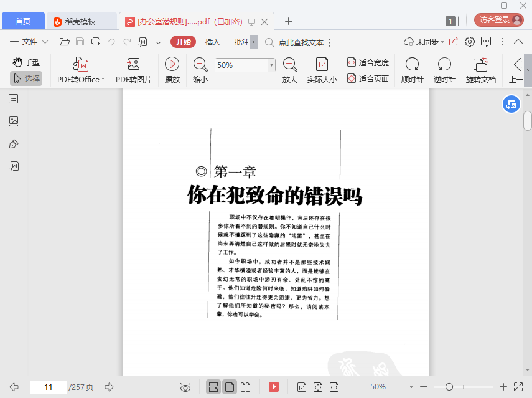Click the print icon in the toolbar
The width and height of the screenshot is (532, 398).
96,42
